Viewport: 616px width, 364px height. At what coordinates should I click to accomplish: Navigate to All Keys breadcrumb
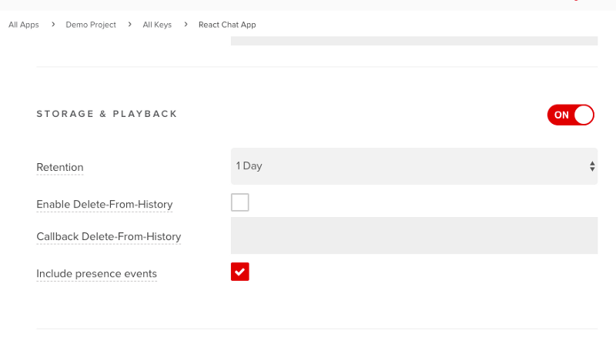(x=157, y=25)
